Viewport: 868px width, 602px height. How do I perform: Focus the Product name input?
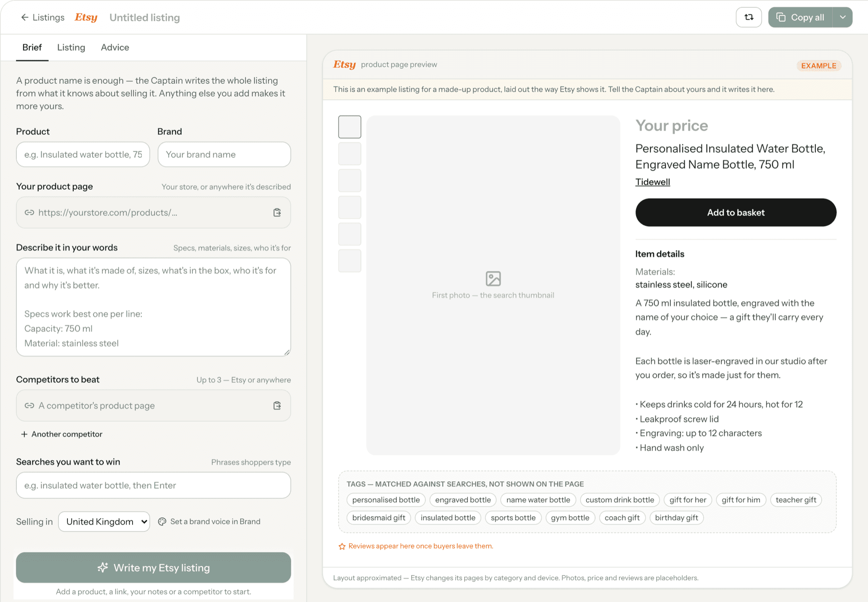click(x=83, y=154)
